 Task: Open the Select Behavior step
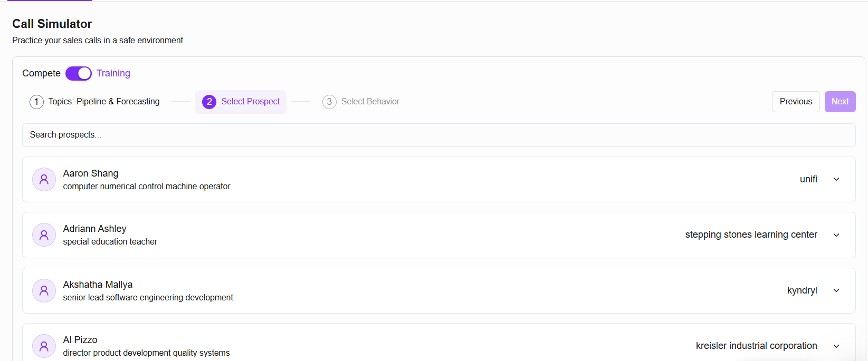coord(361,102)
